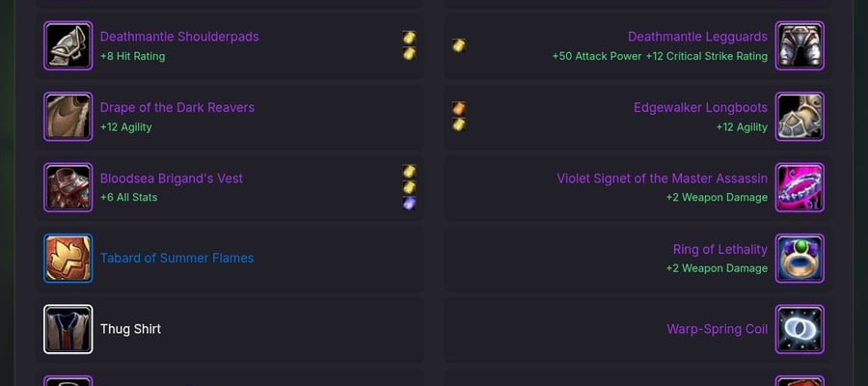Click the Warp-Spring Coil item name

pos(718,329)
